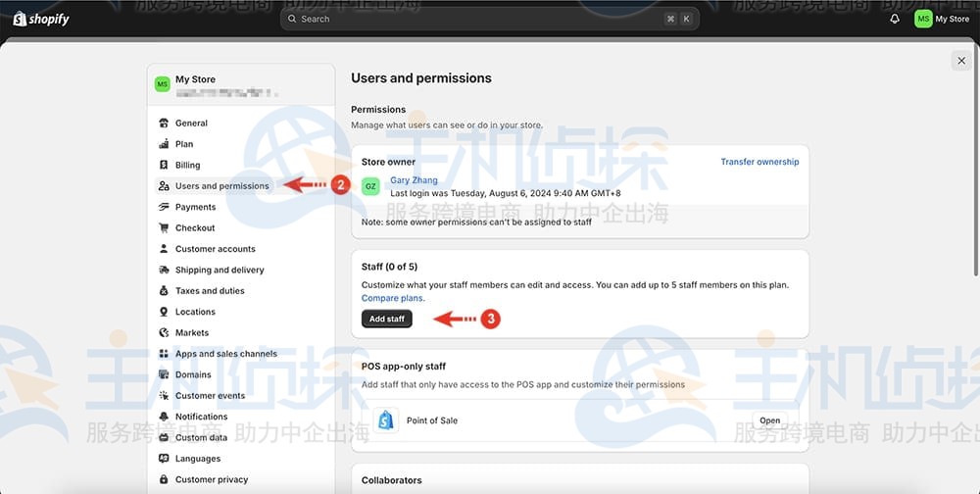Click the Locations pin icon
This screenshot has height=494, width=980.
[164, 312]
